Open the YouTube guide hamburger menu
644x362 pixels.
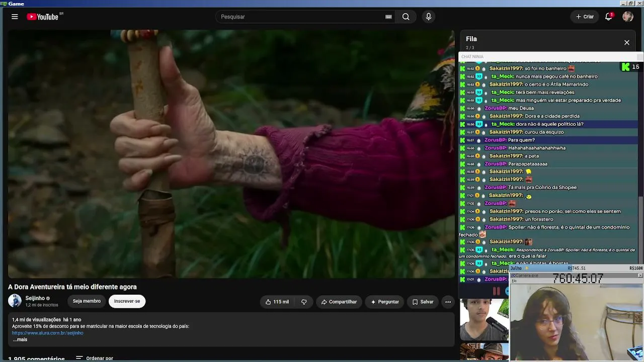click(x=15, y=17)
